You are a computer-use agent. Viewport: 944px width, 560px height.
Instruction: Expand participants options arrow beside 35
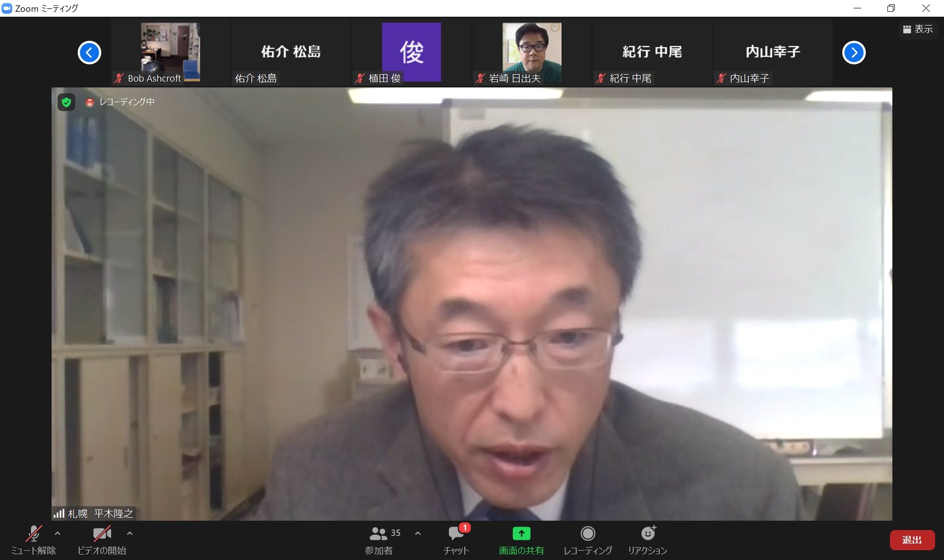418,533
